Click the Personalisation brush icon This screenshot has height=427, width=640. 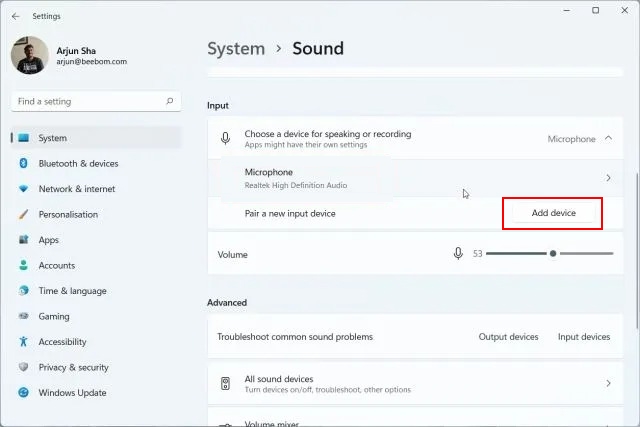click(x=23, y=214)
